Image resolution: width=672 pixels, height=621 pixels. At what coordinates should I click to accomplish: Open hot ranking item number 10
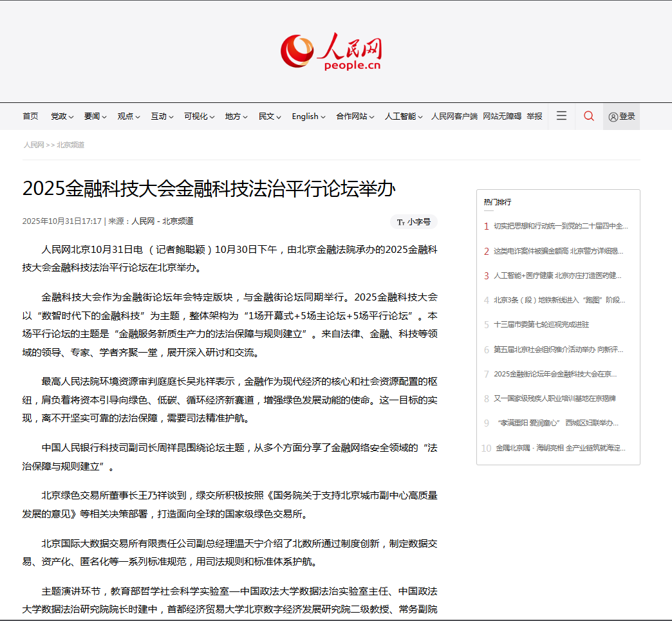tap(560, 448)
